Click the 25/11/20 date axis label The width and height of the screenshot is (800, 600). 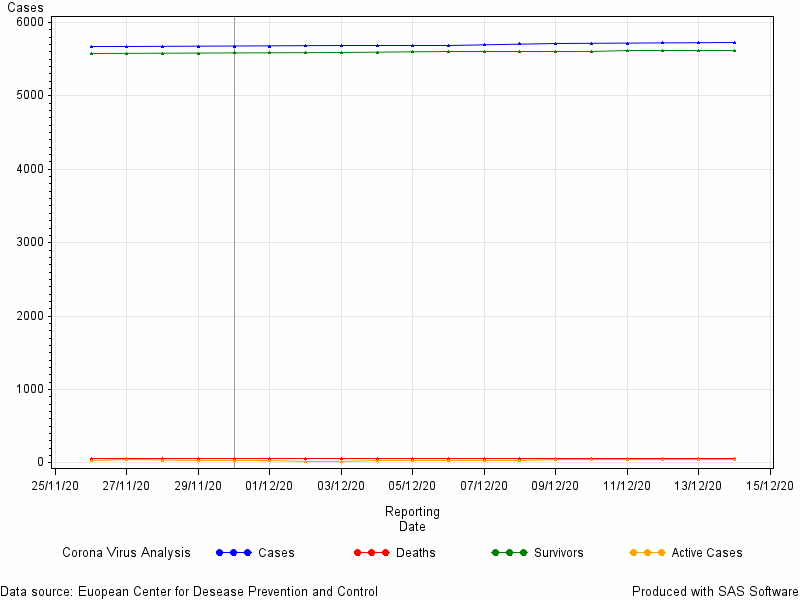click(x=55, y=485)
